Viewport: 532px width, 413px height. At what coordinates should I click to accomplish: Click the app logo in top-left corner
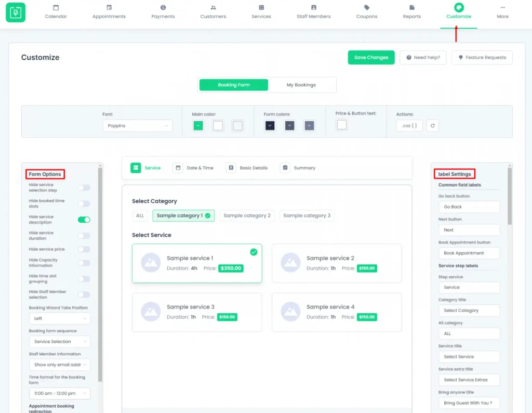click(16, 12)
